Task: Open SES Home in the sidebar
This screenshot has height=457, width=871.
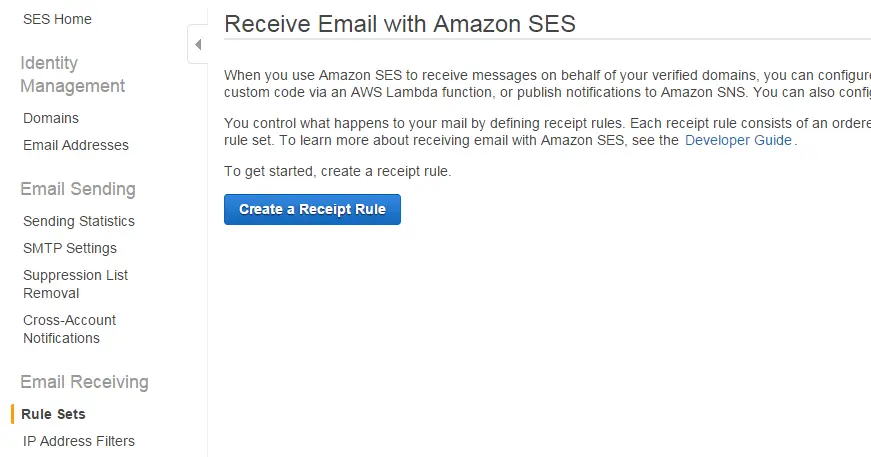Action: coord(57,19)
